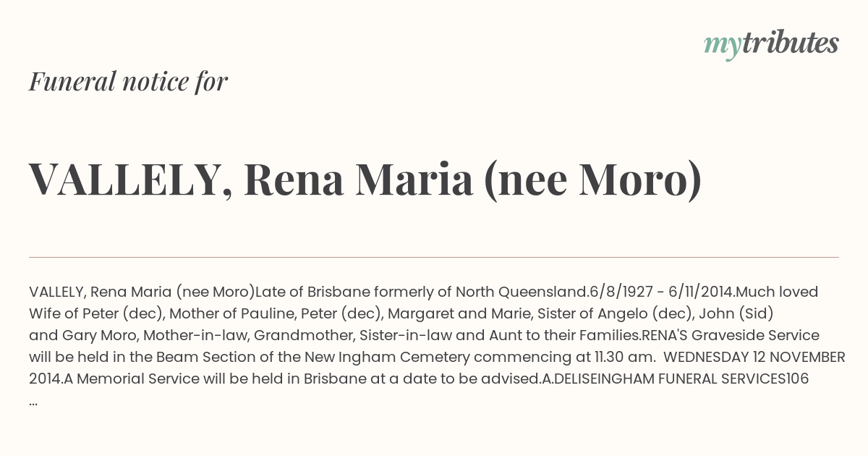Image resolution: width=868 pixels, height=456 pixels.
Task: Click 'WEDNESDAY 12 NOVEMBER' in the notice text
Action: 754,357
